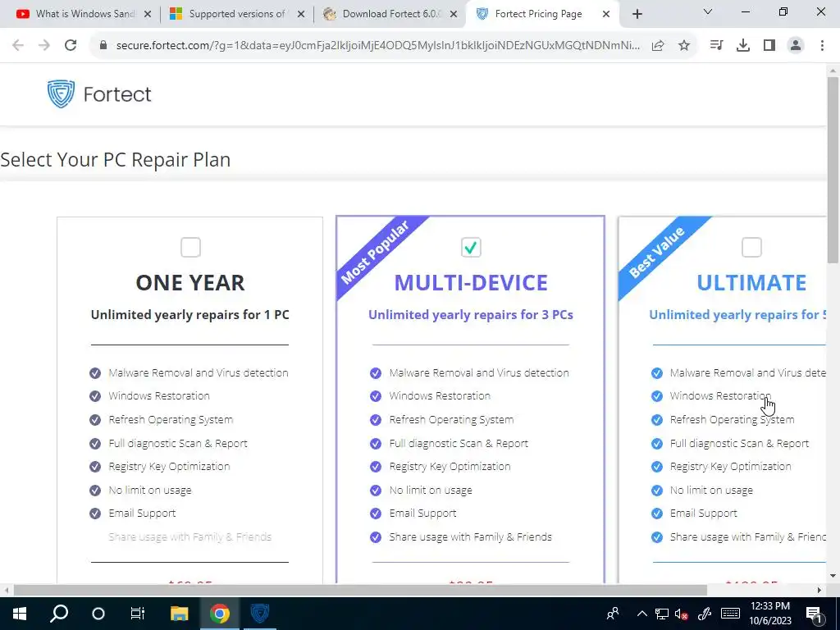Open Fortect app from taskbar
840x630 pixels.
pos(260,614)
